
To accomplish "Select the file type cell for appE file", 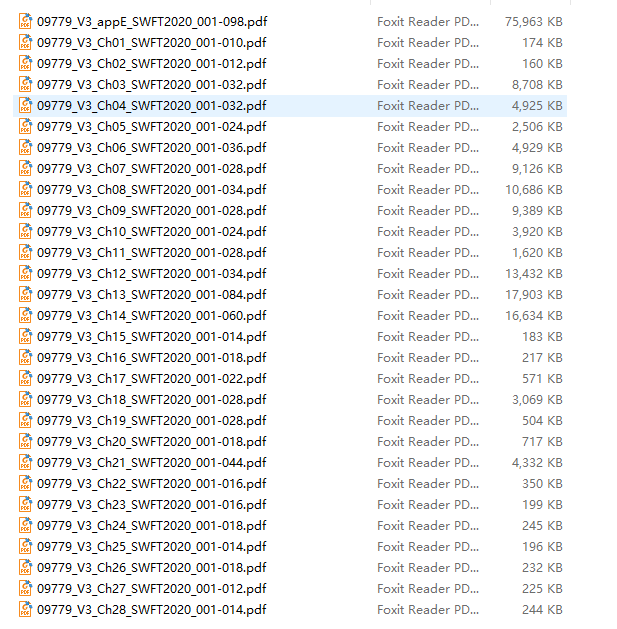I will coord(428,22).
